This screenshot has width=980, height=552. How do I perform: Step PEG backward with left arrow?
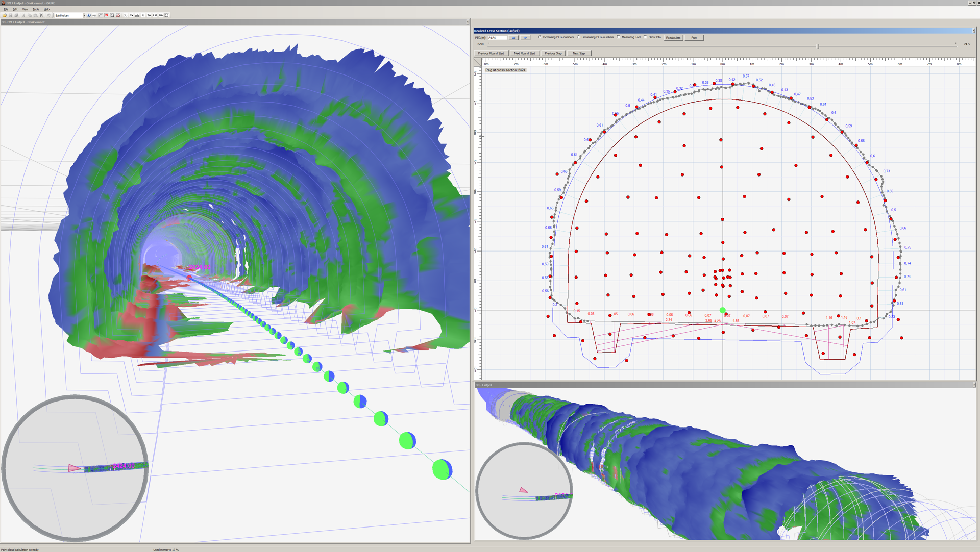click(x=513, y=38)
